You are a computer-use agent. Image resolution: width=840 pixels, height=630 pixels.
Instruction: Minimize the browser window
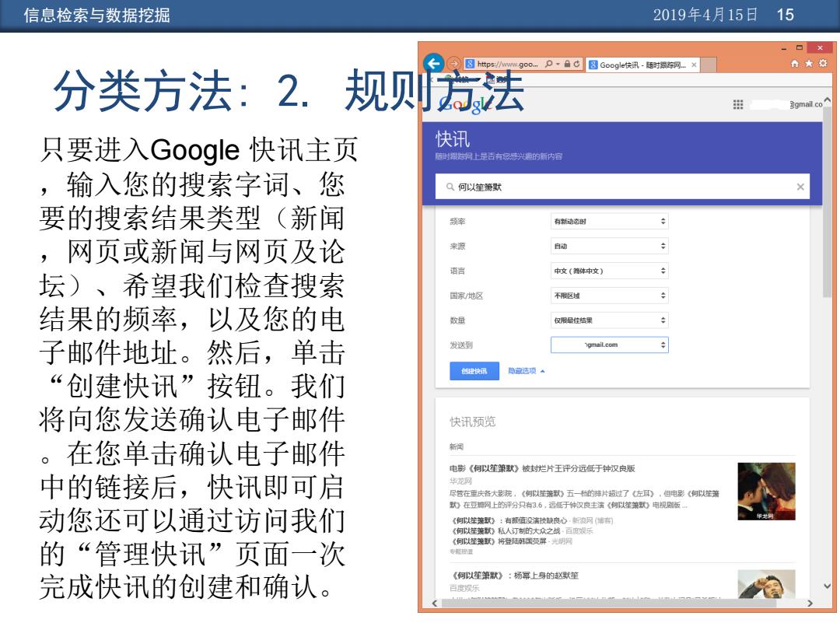[x=784, y=48]
